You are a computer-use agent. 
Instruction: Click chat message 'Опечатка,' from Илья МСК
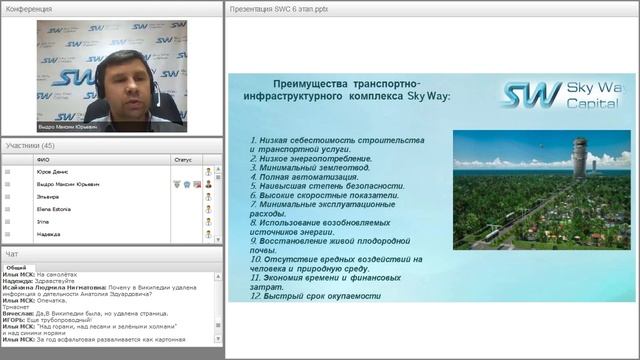point(35,300)
